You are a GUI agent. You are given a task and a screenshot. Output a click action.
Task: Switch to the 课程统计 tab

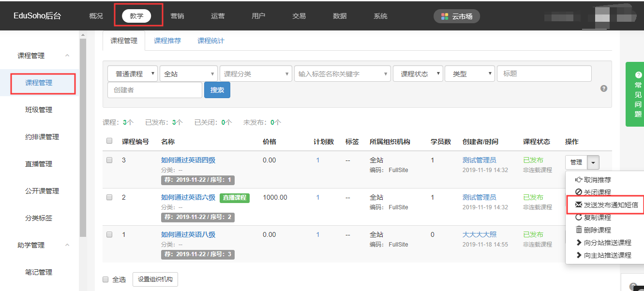click(210, 41)
